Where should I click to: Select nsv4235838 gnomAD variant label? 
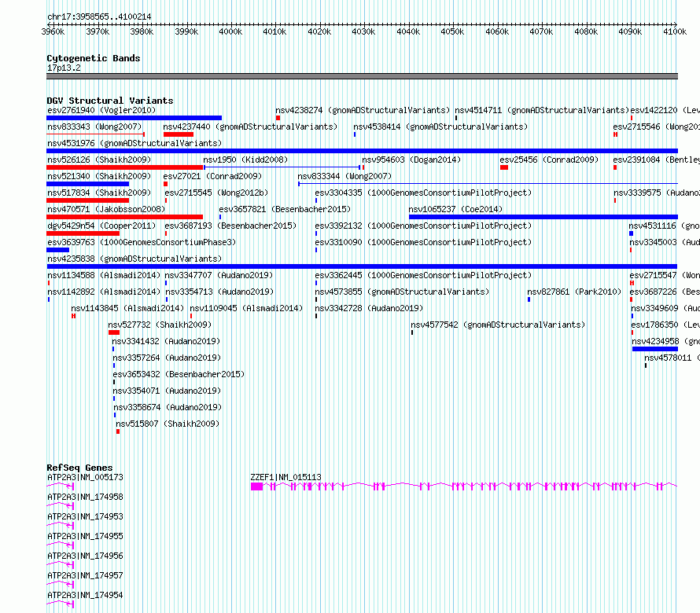pos(134,259)
